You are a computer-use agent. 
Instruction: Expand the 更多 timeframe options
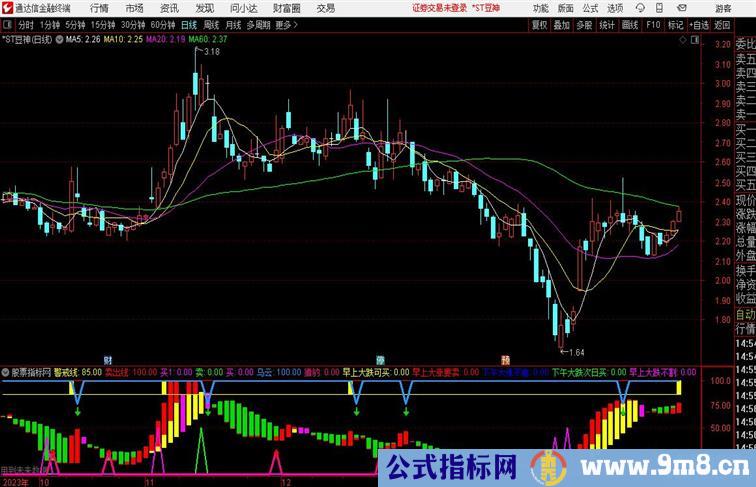point(287,25)
